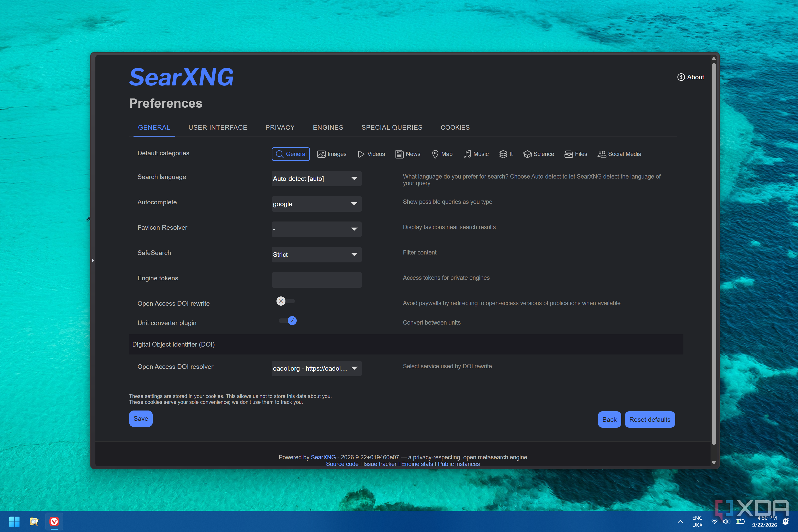Switch to the Privacy tab
798x532 pixels.
[x=280, y=127]
